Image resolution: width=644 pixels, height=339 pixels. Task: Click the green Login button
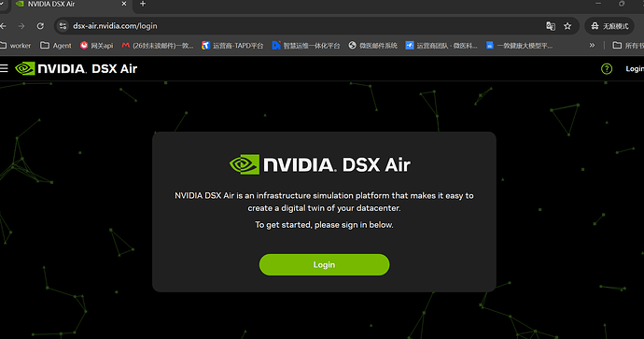324,264
